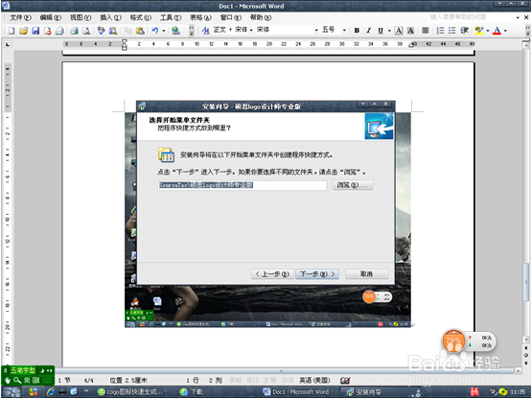The image size is (532, 399).
Task: Click the decrease indent icon
Action: (465, 31)
